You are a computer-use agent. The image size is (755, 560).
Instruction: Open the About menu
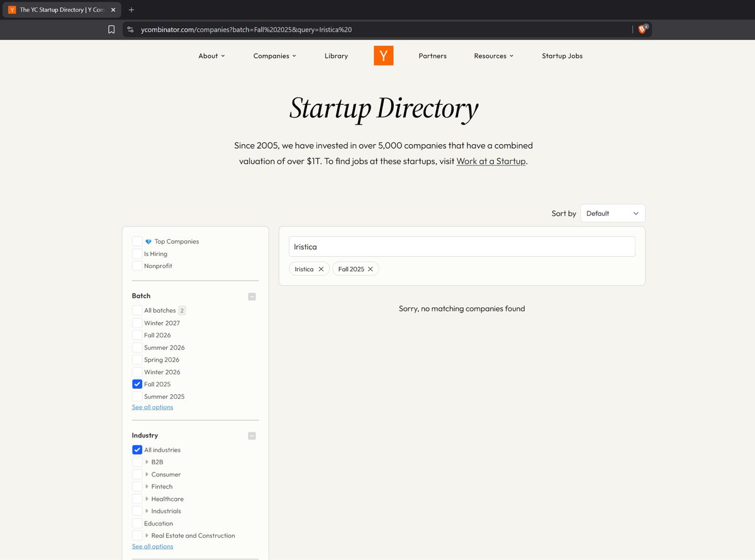click(x=211, y=56)
